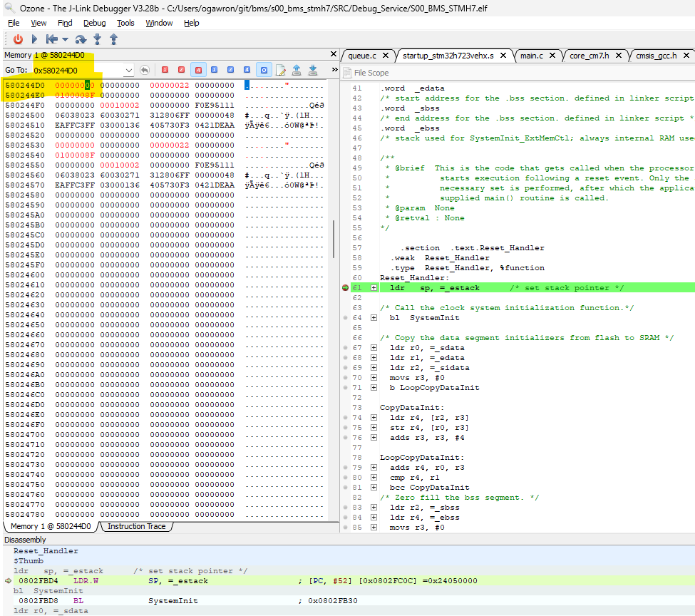Stop the debug session with the red power icon
Viewport: 695px width, 616px height.
click(x=18, y=39)
